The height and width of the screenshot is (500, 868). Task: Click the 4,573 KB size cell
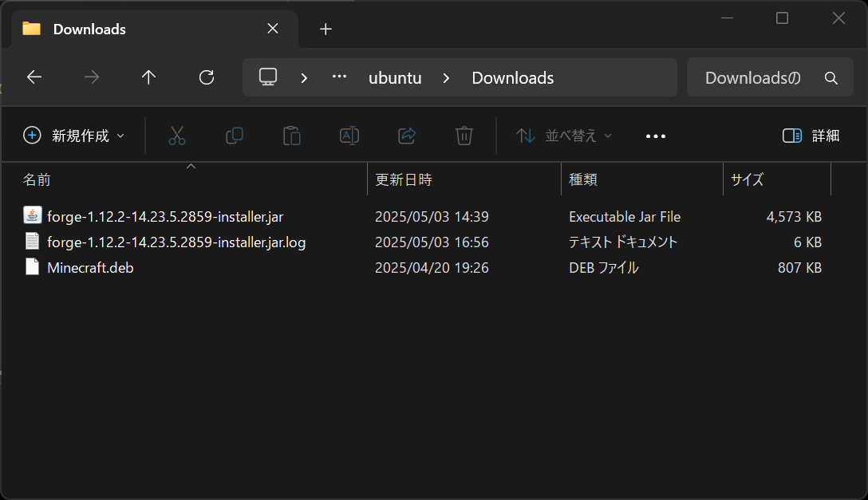point(794,217)
